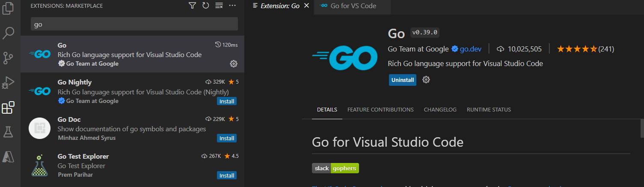Click the v0.39.0 version label

(425, 33)
